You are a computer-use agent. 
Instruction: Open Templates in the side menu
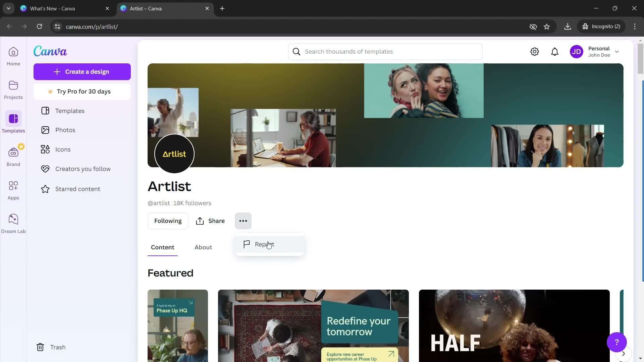pos(82,111)
